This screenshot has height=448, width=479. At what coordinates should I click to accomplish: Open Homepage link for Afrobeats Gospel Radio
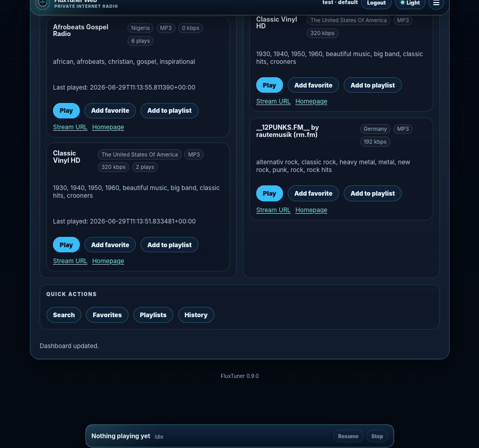108,127
